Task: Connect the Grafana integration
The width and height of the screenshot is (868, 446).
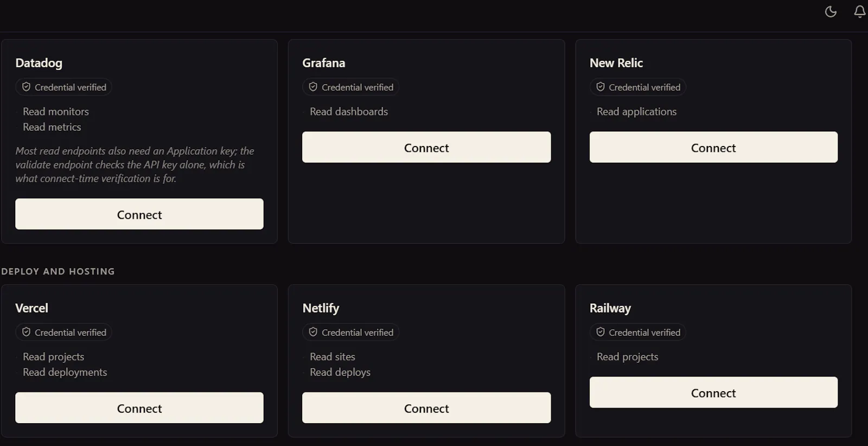Action: click(426, 147)
